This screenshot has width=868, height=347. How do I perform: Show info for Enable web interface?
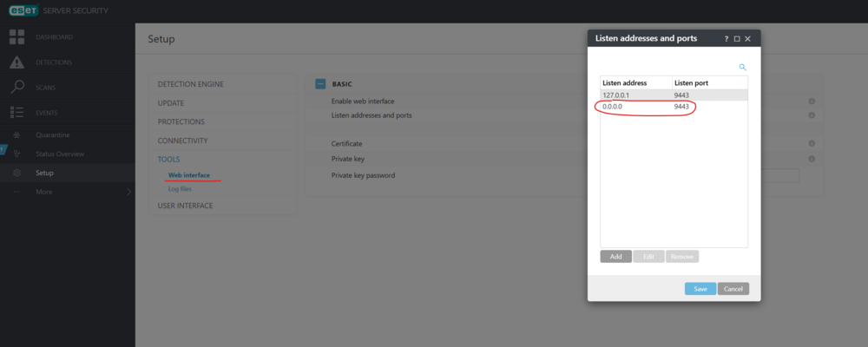[812, 101]
